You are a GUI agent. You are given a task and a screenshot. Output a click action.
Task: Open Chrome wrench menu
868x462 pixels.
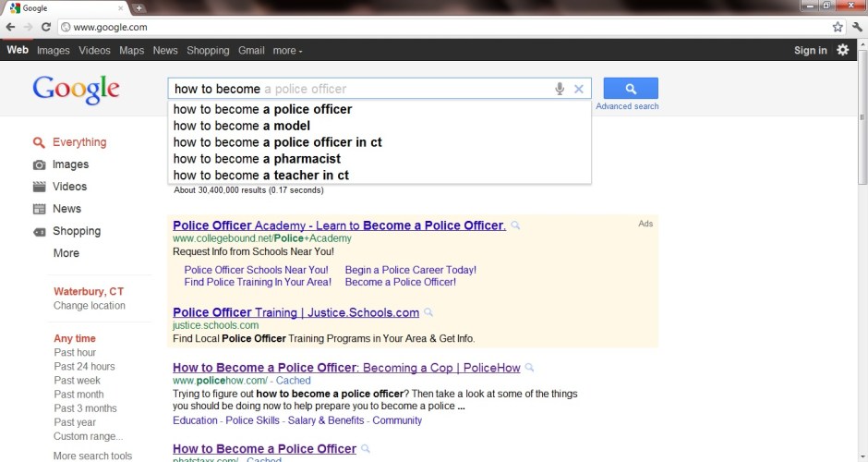coord(857,27)
